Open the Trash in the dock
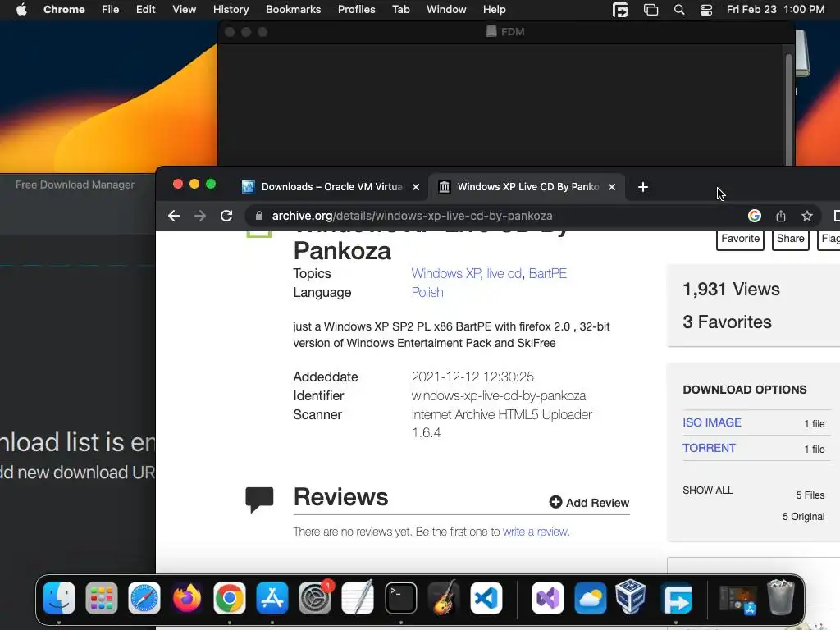The height and width of the screenshot is (630, 840). [781, 597]
